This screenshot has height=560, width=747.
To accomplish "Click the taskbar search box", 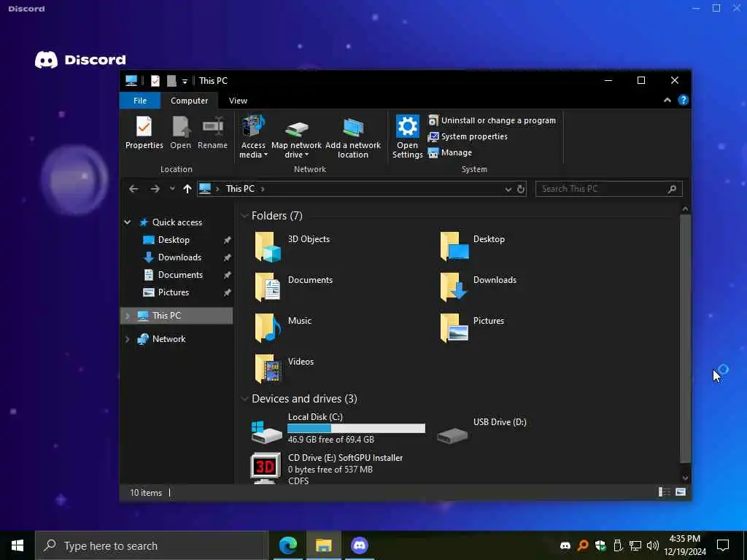I will [152, 545].
